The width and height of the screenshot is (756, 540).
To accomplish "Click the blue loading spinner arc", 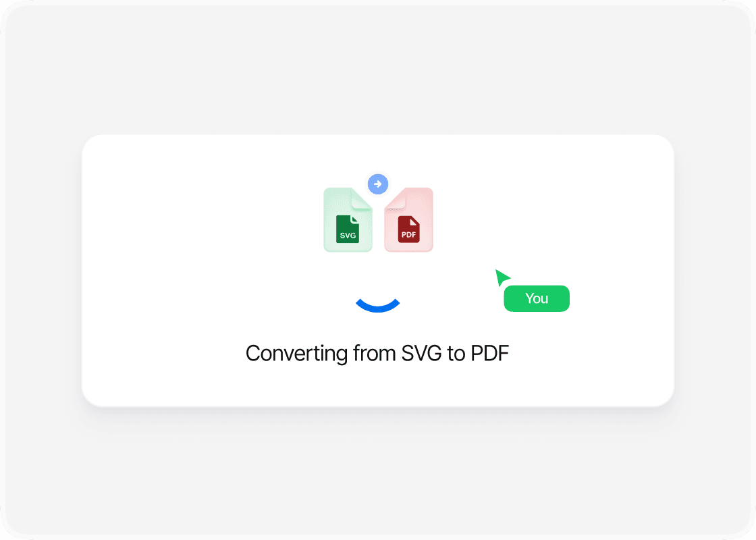I will tap(377, 305).
